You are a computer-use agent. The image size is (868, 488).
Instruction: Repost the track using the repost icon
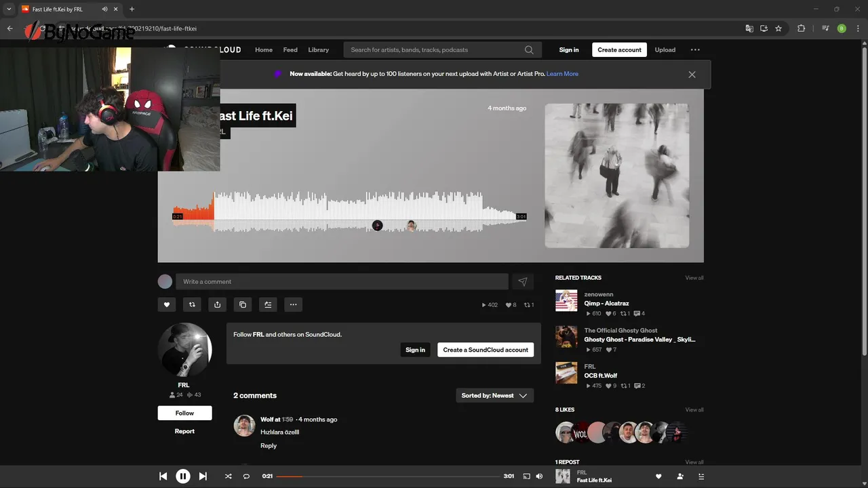point(192,304)
